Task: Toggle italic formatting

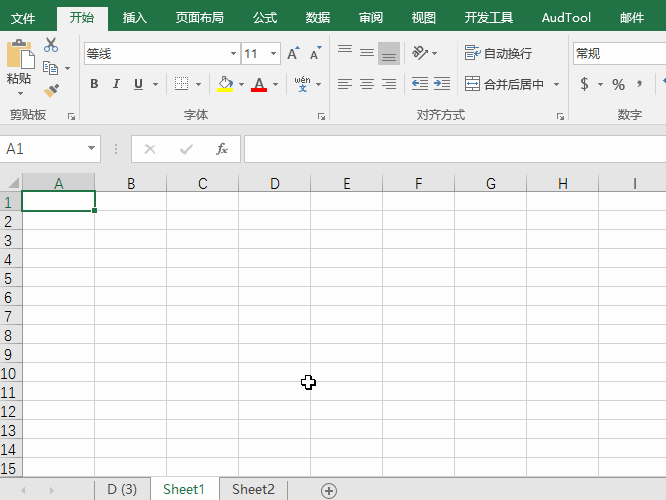Action: [x=116, y=84]
